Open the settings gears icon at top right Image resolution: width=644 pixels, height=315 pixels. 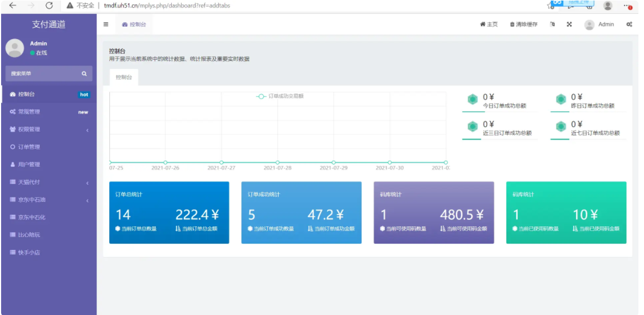(629, 25)
